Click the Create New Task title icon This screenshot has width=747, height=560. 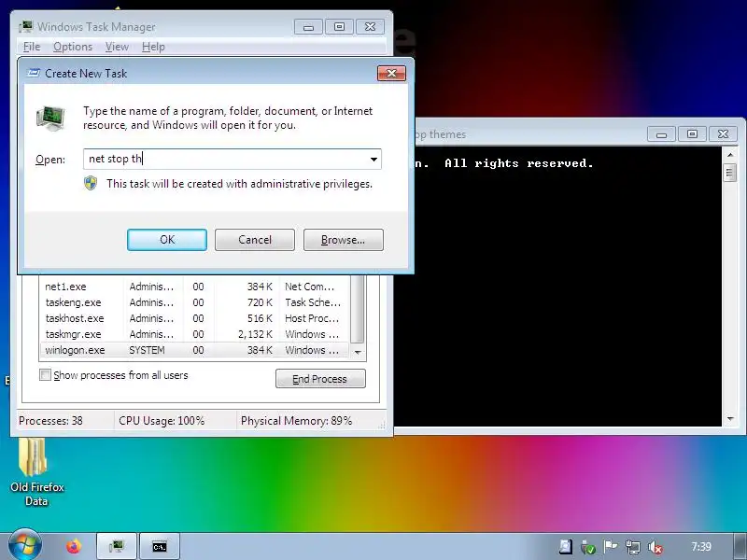(x=34, y=73)
